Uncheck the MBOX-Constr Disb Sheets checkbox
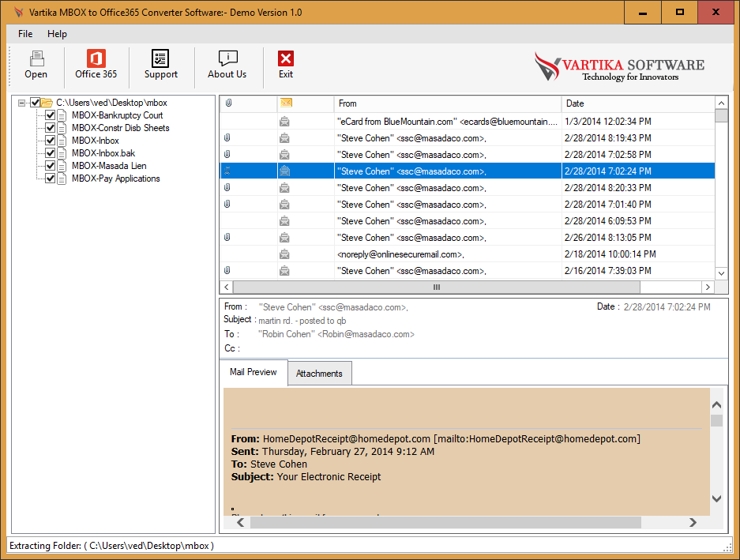Image resolution: width=740 pixels, height=560 pixels. pyautogui.click(x=50, y=128)
